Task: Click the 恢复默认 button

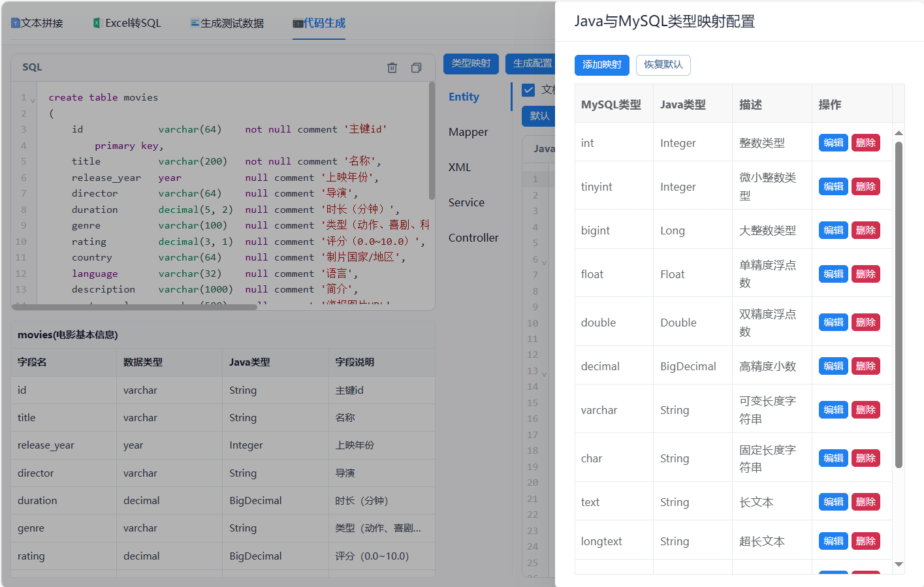Action: [x=663, y=65]
